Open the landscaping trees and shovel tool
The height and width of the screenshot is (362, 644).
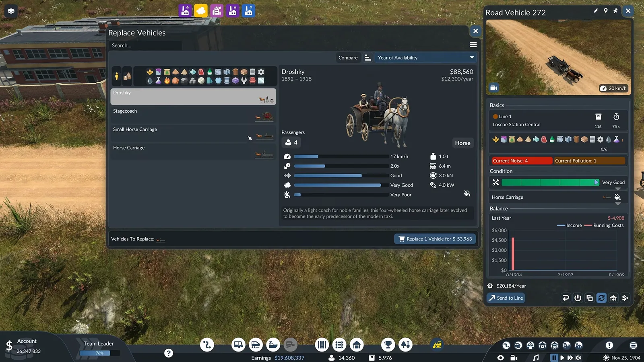point(405,345)
